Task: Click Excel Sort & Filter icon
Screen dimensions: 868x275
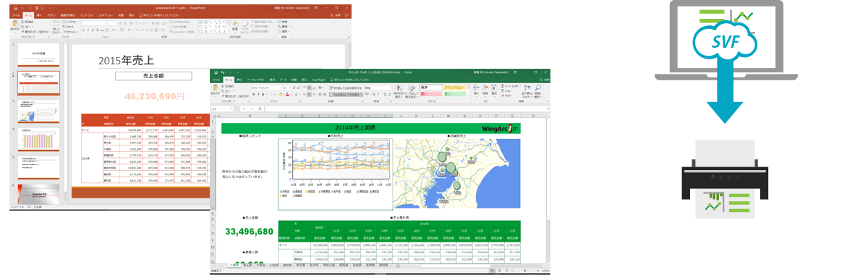Action: pos(527,88)
